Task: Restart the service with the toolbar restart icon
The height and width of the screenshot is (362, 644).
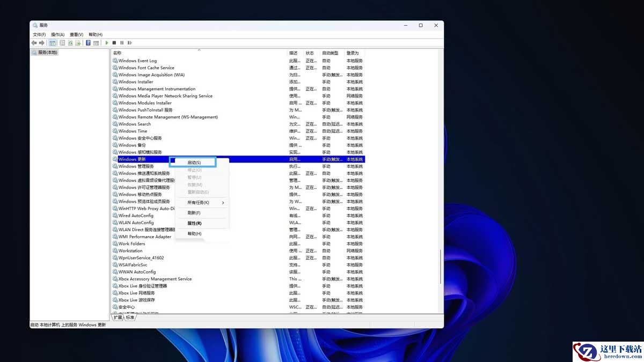Action: [x=129, y=43]
